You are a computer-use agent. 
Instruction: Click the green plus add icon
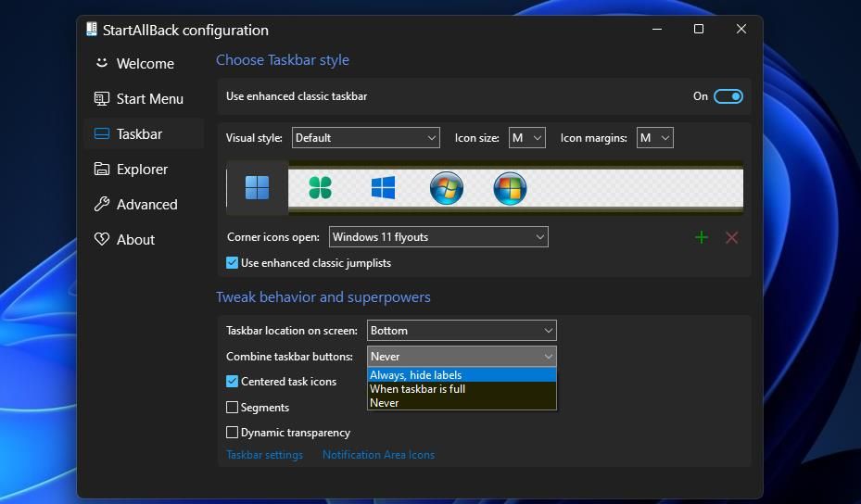click(702, 237)
